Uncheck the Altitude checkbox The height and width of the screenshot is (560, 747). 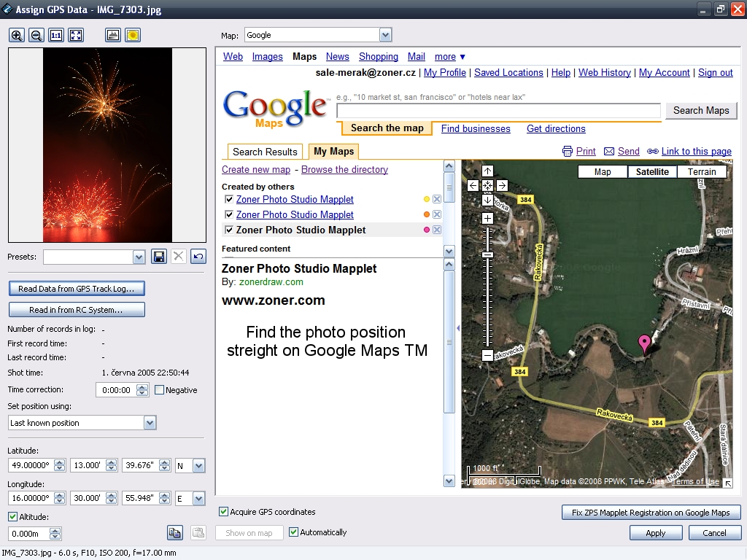point(13,517)
